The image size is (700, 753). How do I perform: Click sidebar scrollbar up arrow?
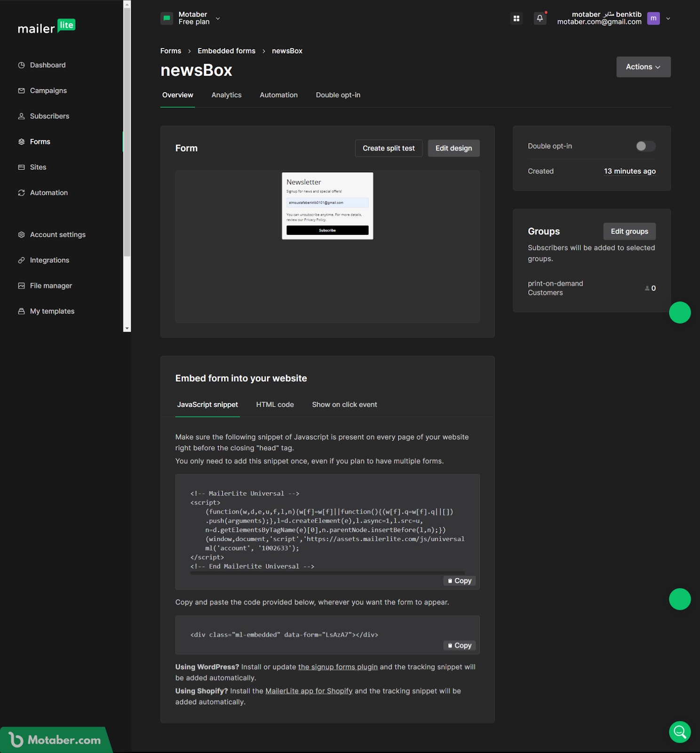[127, 4]
